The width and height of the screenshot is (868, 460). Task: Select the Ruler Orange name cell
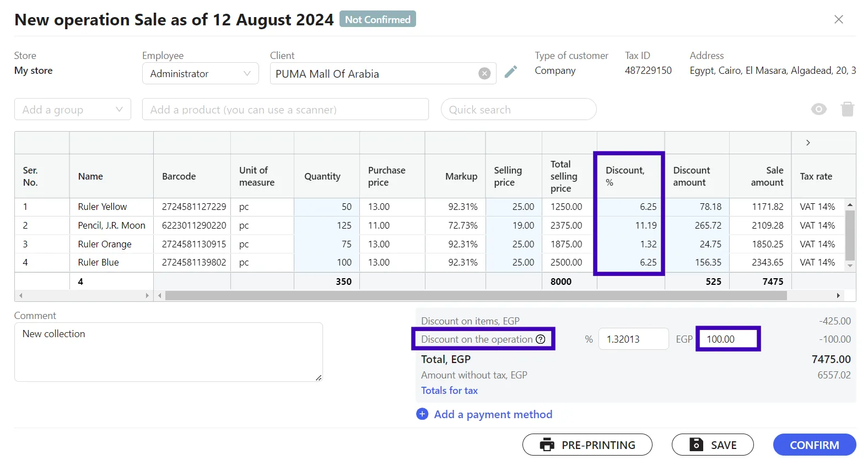pos(111,244)
